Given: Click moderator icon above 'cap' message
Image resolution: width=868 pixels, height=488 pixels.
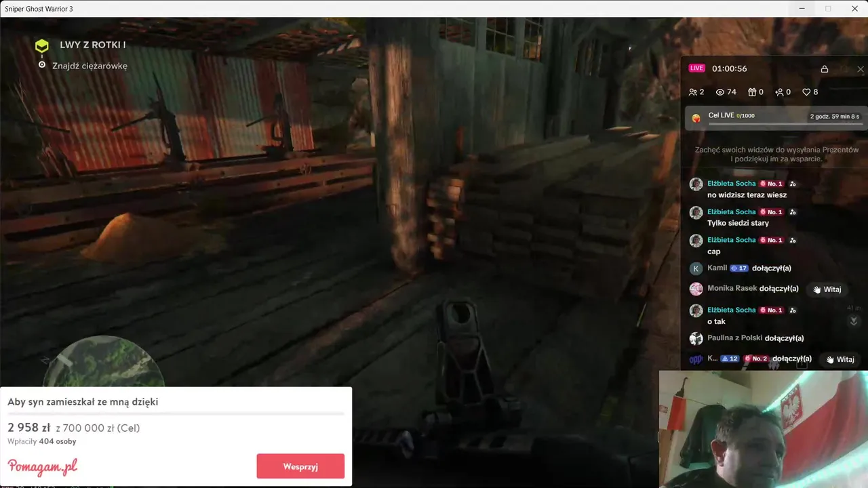Looking at the screenshot, I should (x=793, y=240).
